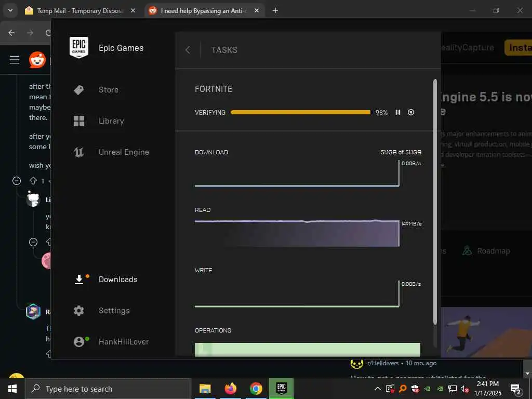Click the '51.1GB of 51.1GB' download text
Screen dimensions: 532x399
point(401,152)
